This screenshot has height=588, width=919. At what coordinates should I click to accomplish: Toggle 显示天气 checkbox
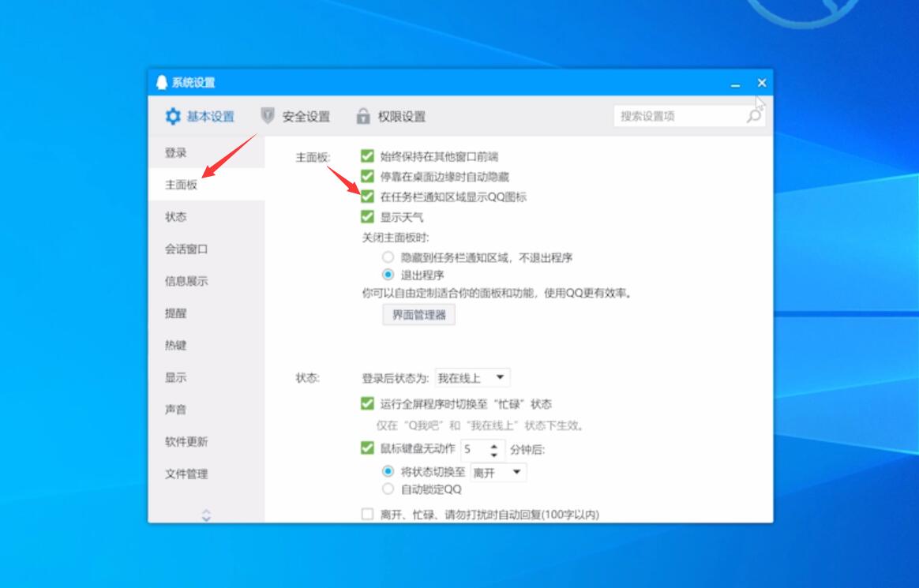point(367,217)
